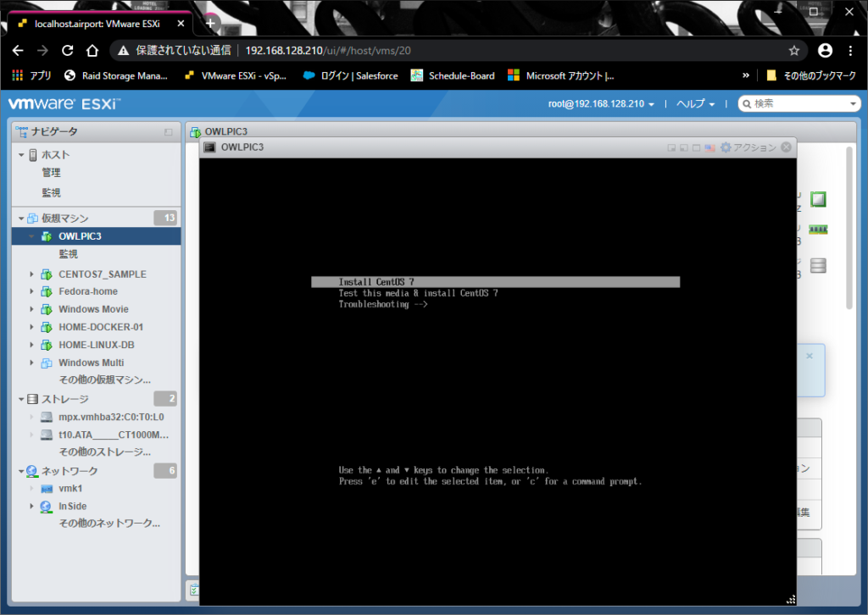Click the console full-screen window icon
Image resolution: width=868 pixels, height=615 pixels.
point(697,147)
